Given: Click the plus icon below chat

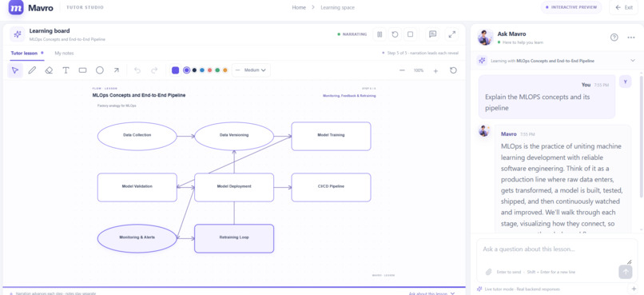Looking at the screenshot, I should 634,289.
